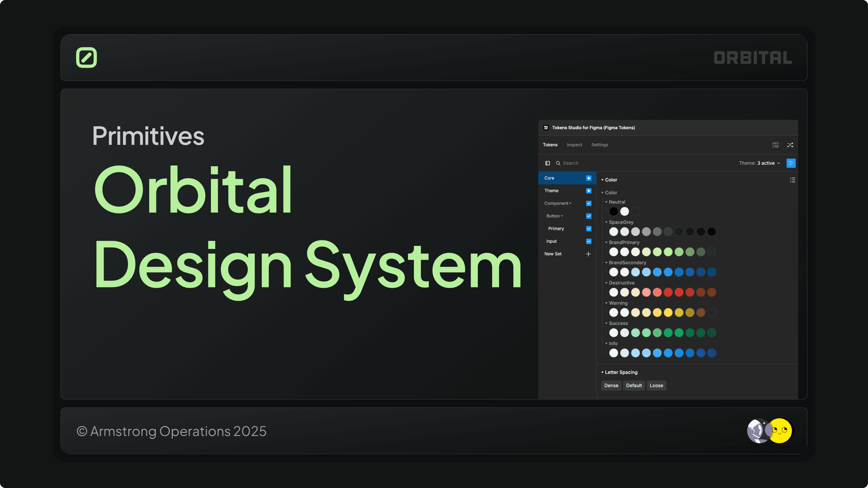Click the yellow moon face avatar
Screen dimensions: 868x488
pos(780,430)
